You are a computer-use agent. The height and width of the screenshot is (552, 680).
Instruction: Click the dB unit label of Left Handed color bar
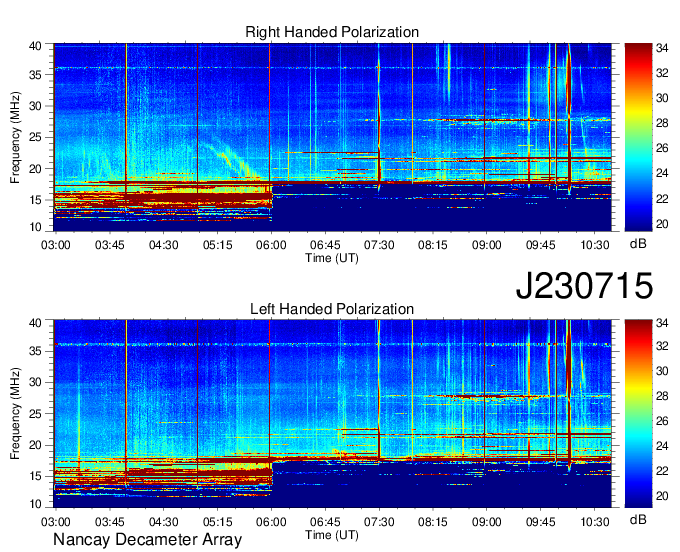[638, 519]
